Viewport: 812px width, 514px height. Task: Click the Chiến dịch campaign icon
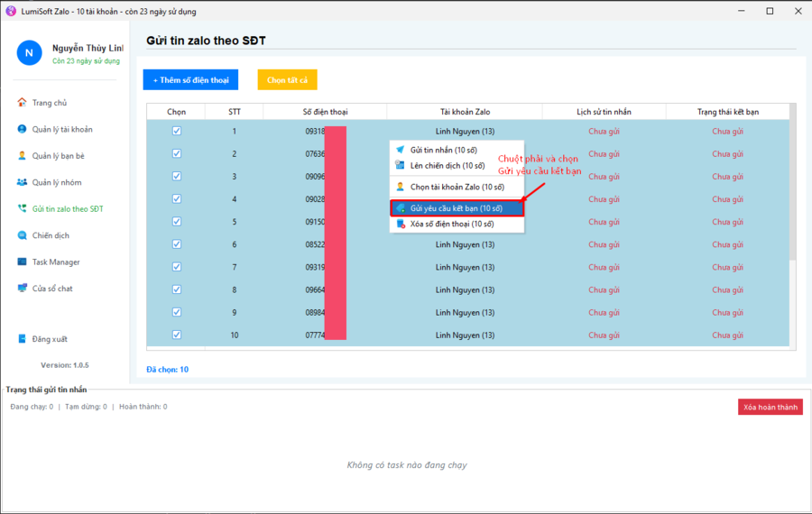coord(23,235)
